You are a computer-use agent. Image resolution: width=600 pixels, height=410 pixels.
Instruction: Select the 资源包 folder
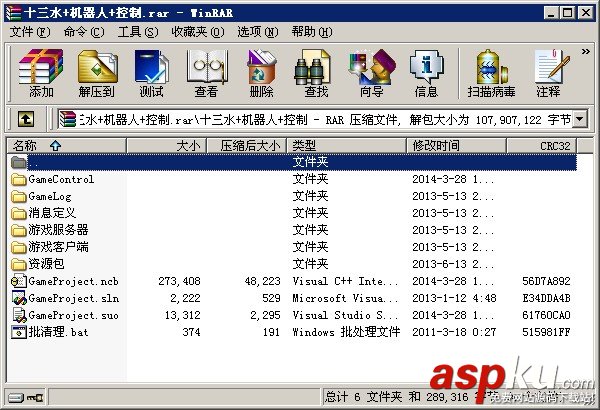[x=38, y=264]
